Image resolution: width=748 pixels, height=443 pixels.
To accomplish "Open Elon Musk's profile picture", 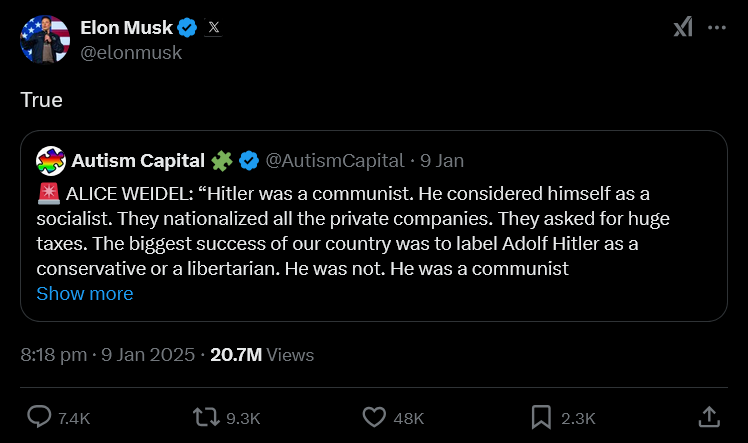I will click(x=45, y=41).
